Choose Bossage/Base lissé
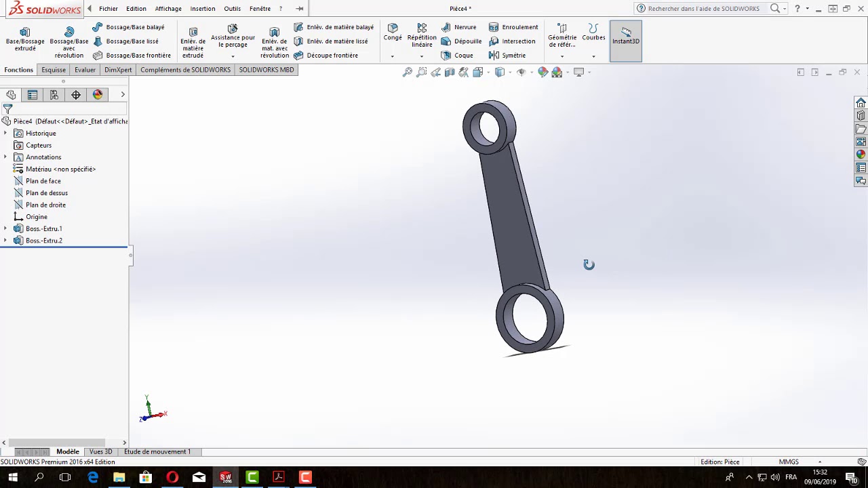 click(126, 41)
